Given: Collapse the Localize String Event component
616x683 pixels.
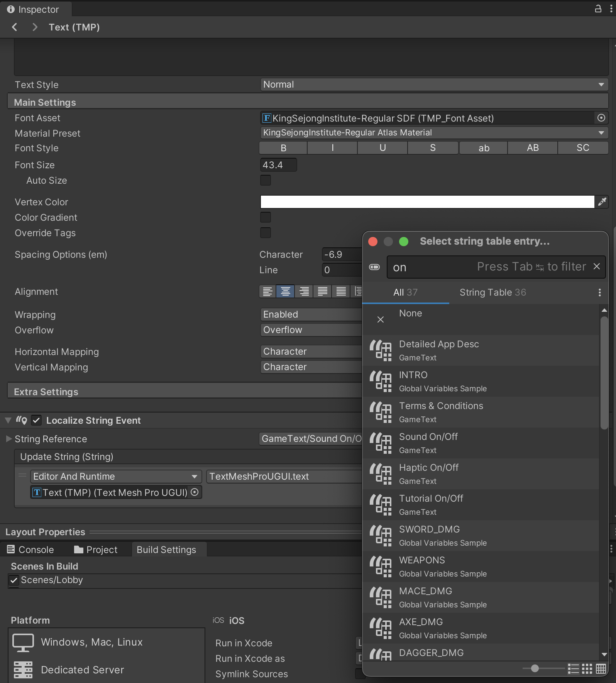Looking at the screenshot, I should [8, 420].
